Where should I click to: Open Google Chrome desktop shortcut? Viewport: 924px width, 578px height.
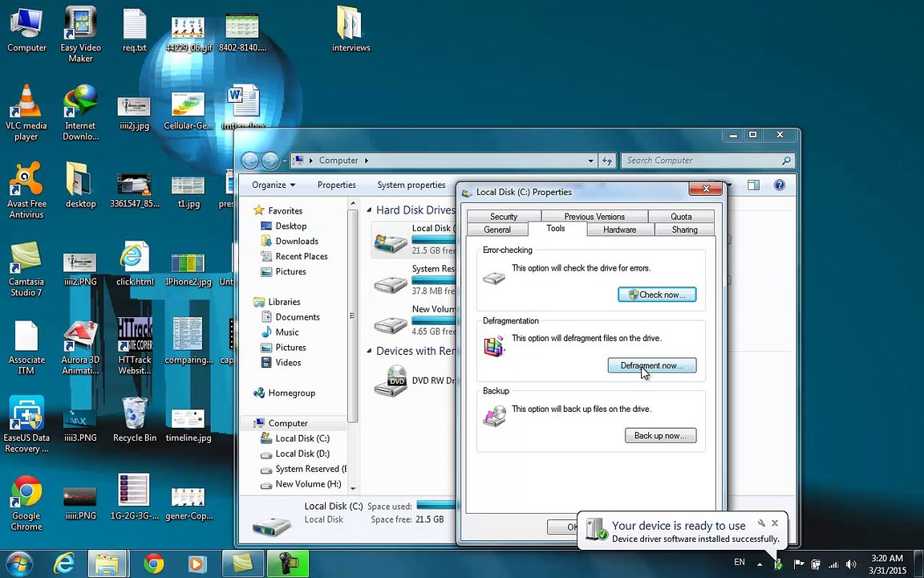pos(26,503)
